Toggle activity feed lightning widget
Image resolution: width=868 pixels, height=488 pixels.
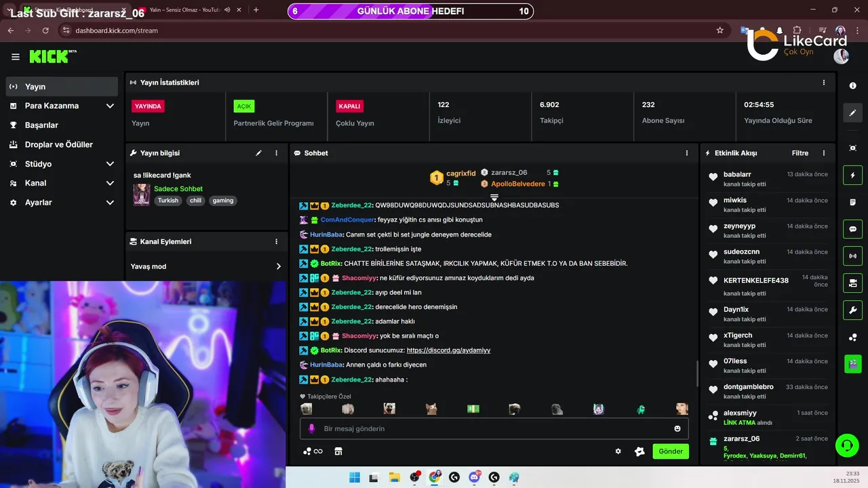pos(852,176)
